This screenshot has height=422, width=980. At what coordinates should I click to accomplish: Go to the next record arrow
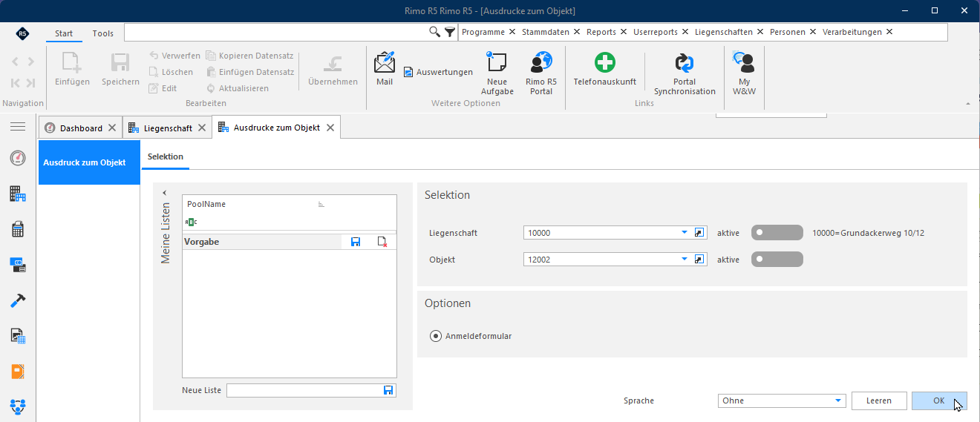tap(30, 62)
